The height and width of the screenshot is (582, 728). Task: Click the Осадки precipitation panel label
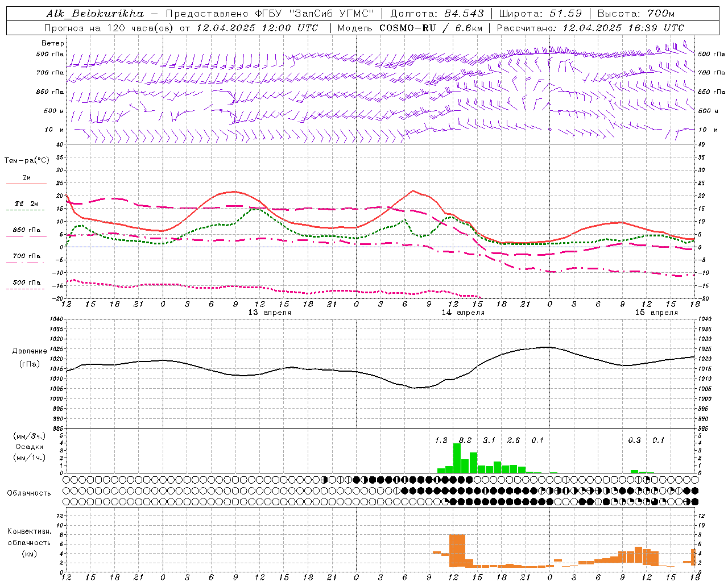pos(30,447)
